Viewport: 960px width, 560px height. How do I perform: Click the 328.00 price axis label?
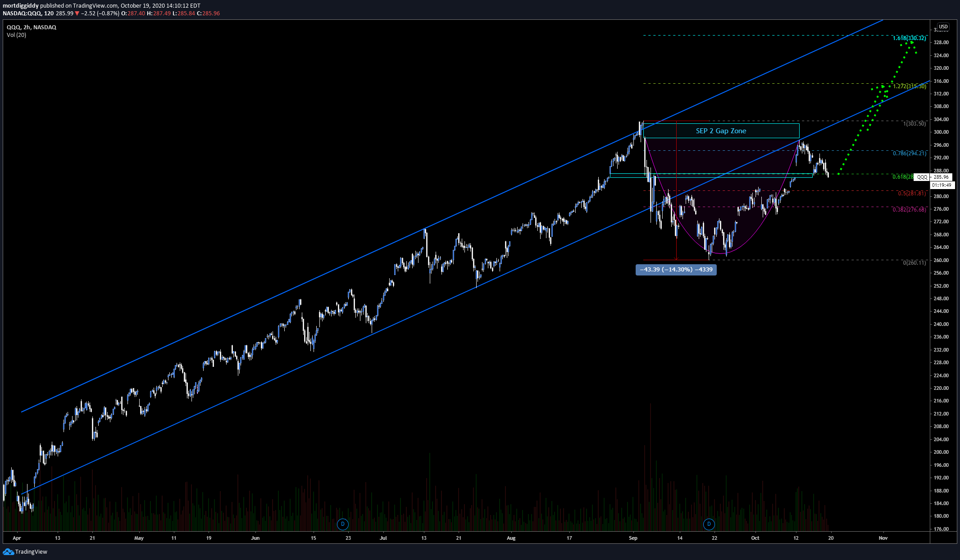(941, 43)
